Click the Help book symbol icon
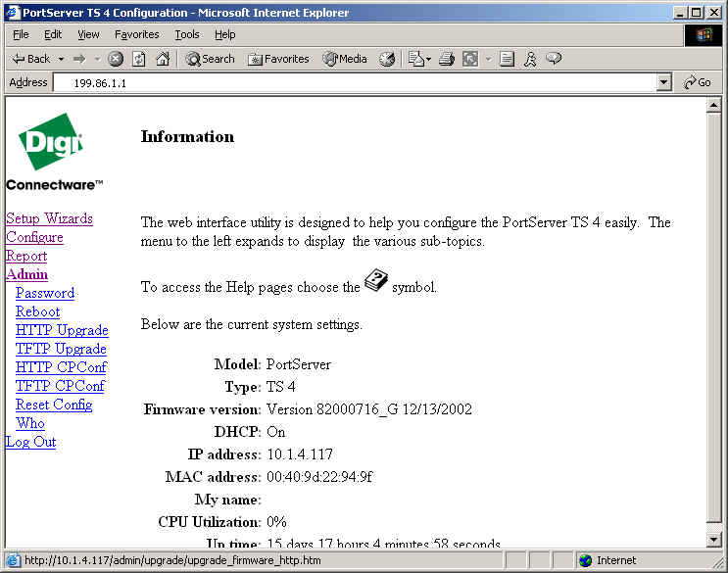 (x=376, y=282)
